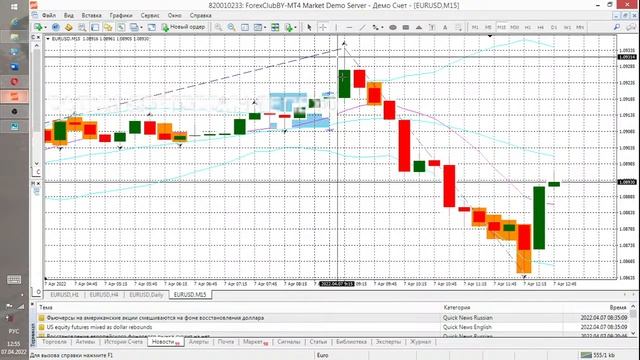640x360 pixels.
Task: Open the Сервис menu
Action: (x=150, y=16)
